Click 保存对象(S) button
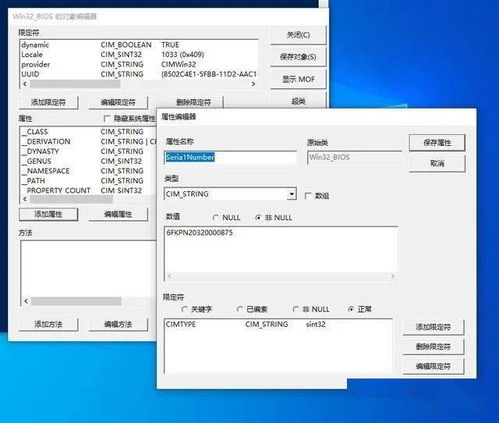 click(x=298, y=57)
